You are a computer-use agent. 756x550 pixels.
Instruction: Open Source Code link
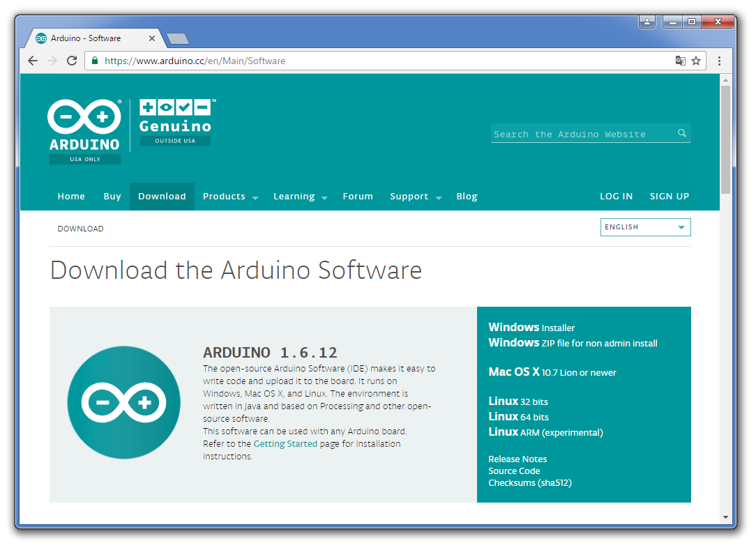pyautogui.click(x=514, y=471)
